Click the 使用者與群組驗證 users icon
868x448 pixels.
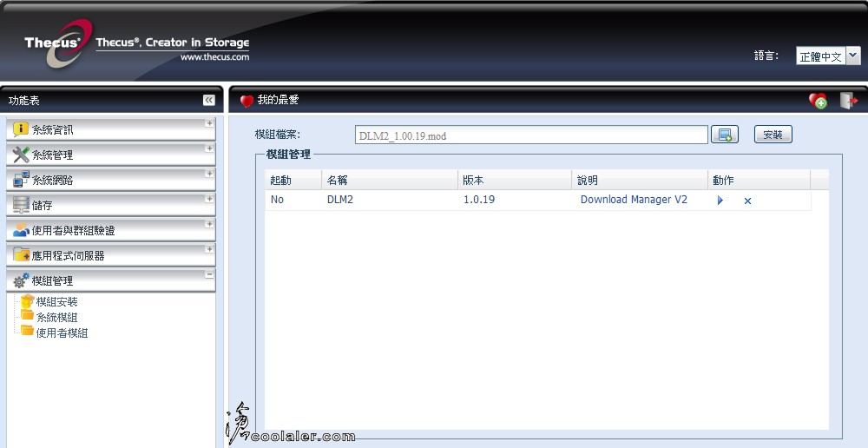coord(21,230)
